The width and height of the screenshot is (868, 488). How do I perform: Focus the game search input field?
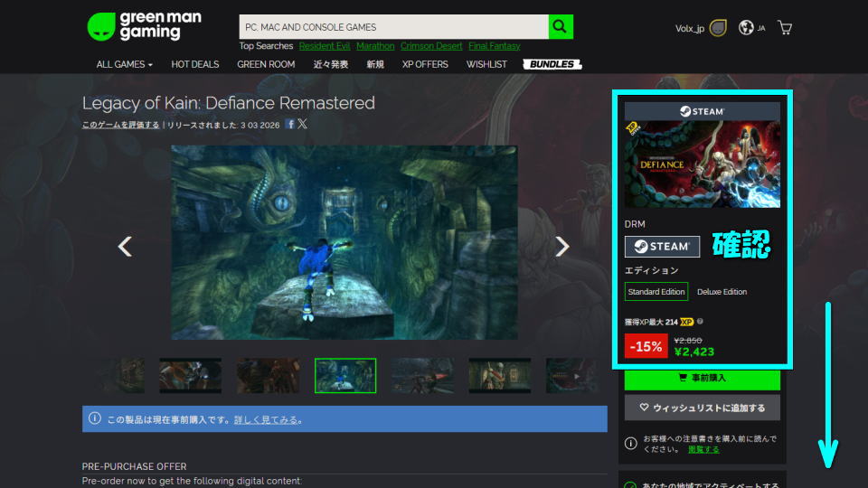pos(393,27)
